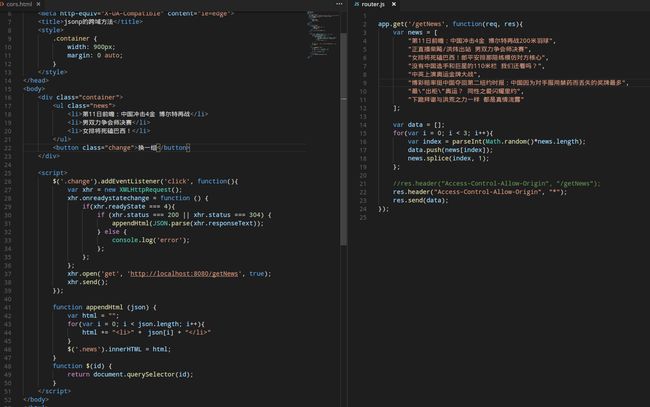Click the minimap preview of cors.html

tap(323, 34)
